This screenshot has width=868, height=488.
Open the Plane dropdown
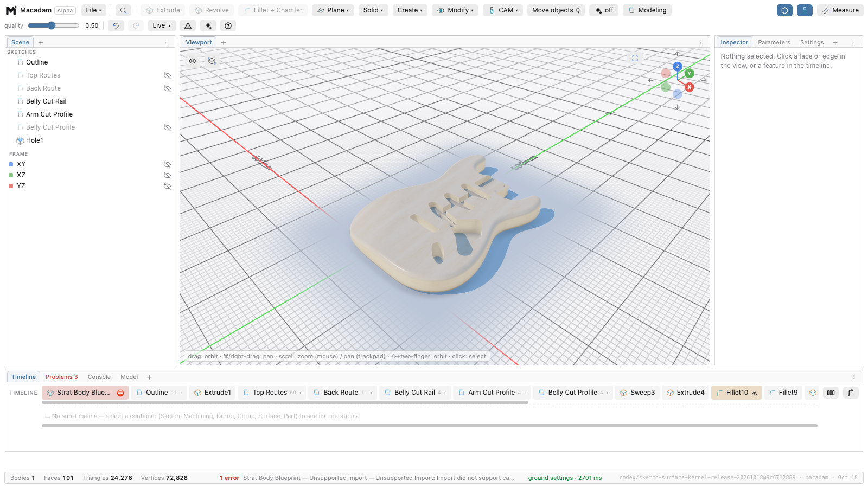click(333, 10)
